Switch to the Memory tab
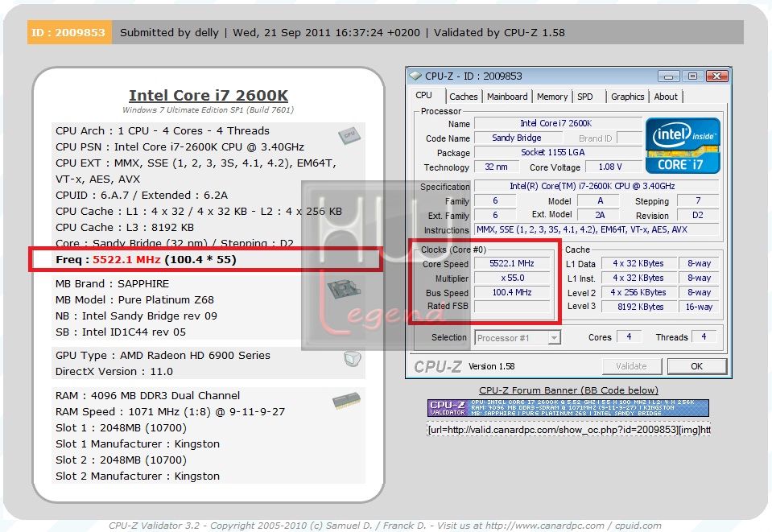This screenshot has height=532, width=772. (x=552, y=97)
